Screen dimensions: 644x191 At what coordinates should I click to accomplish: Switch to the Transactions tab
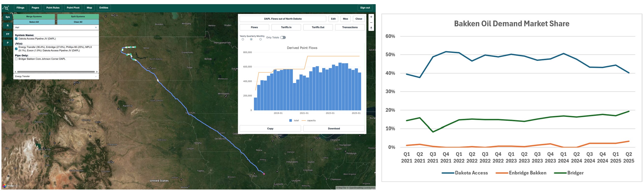coord(350,27)
